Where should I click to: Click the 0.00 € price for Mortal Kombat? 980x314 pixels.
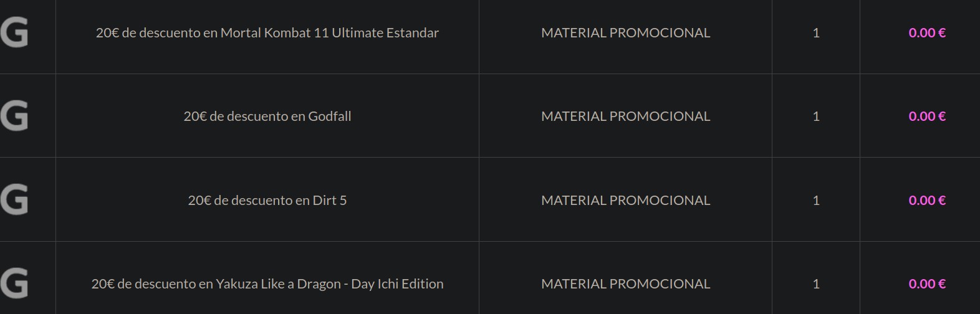pos(927,33)
